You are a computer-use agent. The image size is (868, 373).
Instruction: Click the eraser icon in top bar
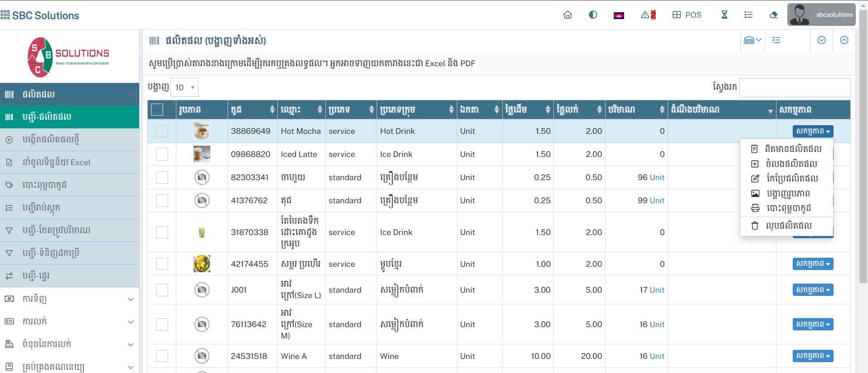coord(774,15)
